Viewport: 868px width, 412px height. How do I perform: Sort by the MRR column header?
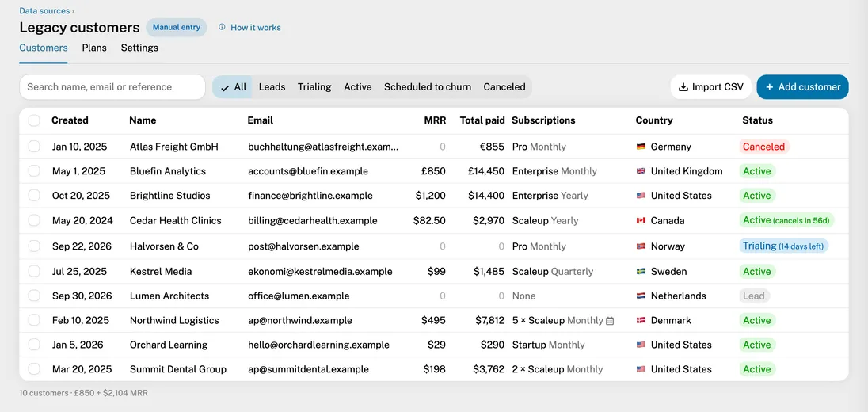click(x=435, y=120)
